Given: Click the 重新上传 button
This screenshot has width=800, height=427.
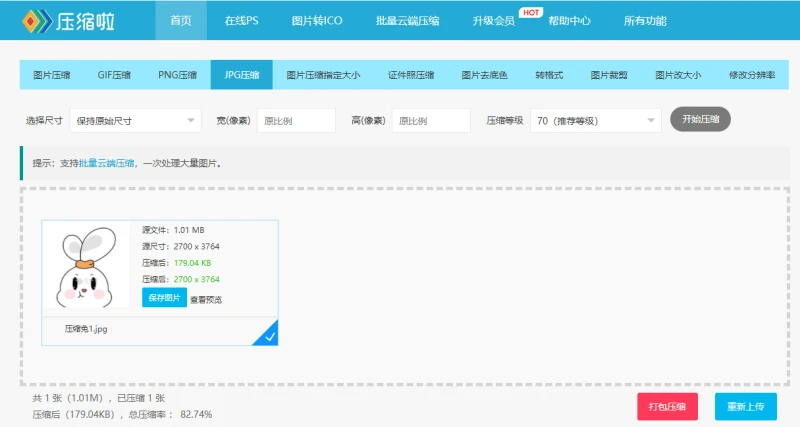Looking at the screenshot, I should pyautogui.click(x=745, y=407).
